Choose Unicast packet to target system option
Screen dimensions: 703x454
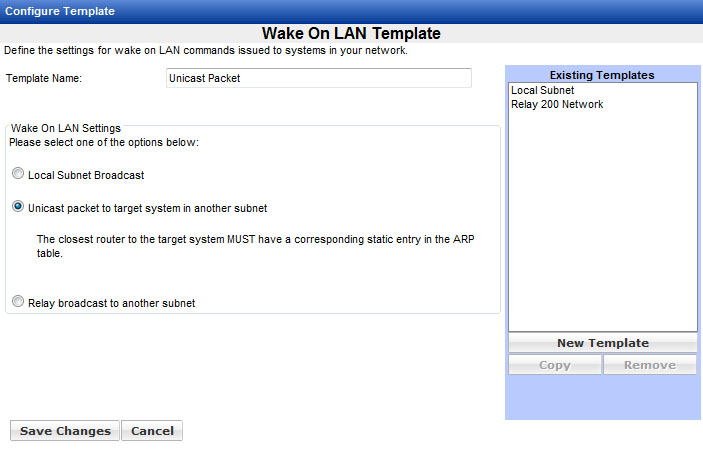click(x=17, y=208)
